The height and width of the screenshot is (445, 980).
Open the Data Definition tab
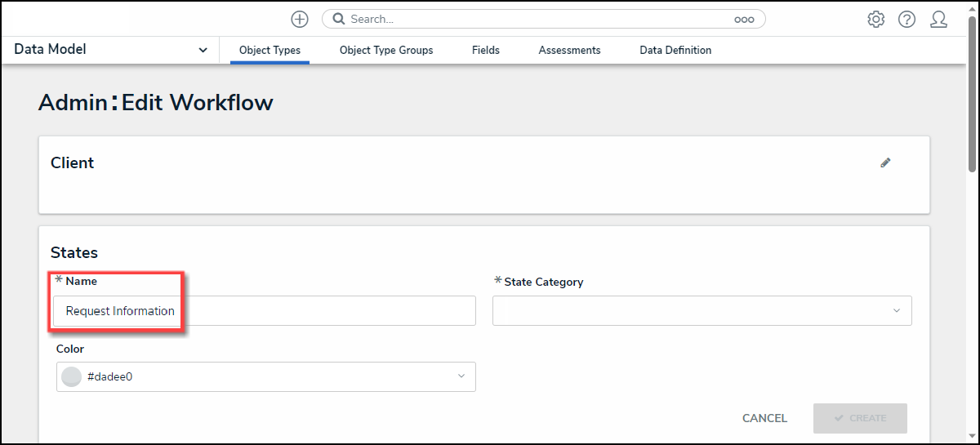coord(675,50)
